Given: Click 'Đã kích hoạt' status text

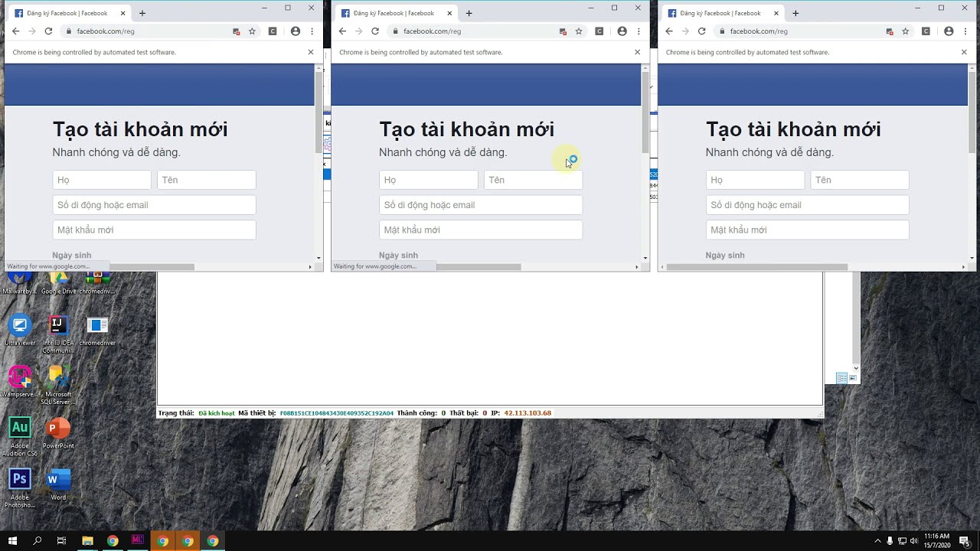Looking at the screenshot, I should pos(217,413).
